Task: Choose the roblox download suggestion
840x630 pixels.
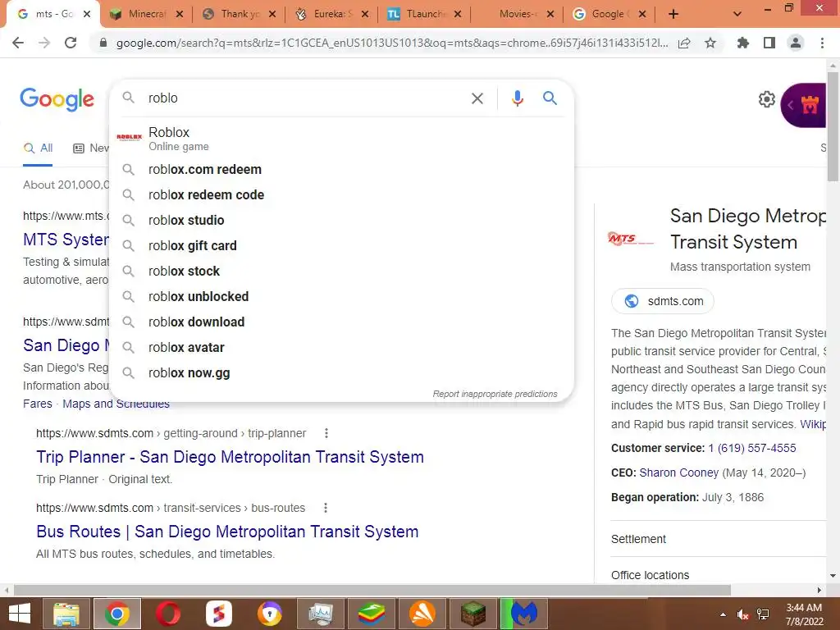Action: click(341, 322)
